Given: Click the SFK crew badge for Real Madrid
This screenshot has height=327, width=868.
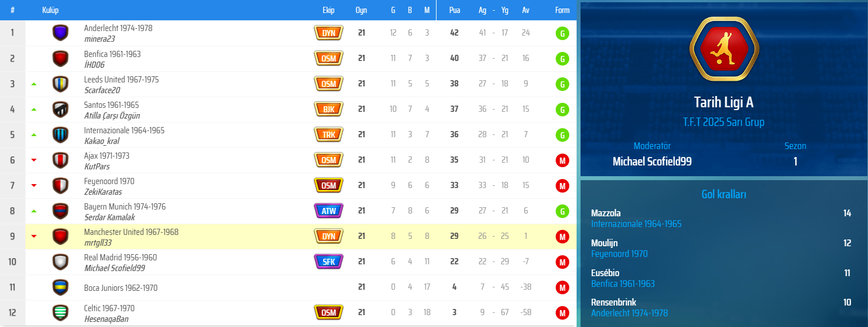Looking at the screenshot, I should 329,261.
